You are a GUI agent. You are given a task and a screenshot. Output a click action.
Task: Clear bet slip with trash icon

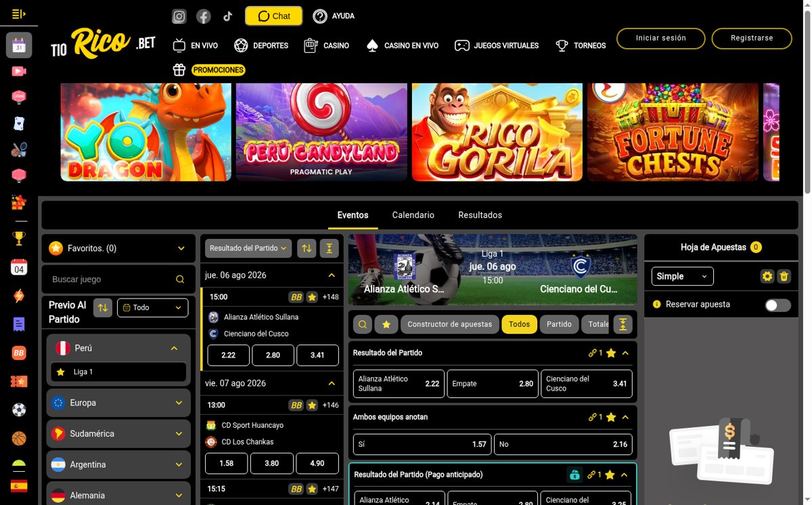point(784,276)
